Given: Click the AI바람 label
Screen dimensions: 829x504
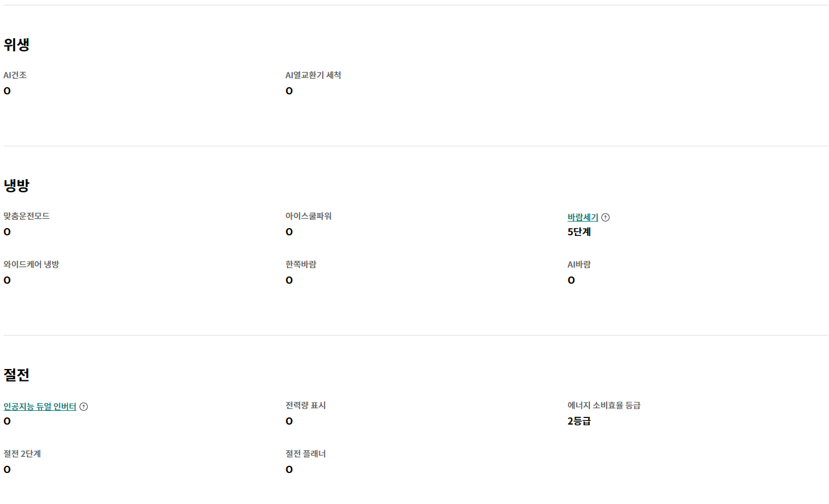Looking at the screenshot, I should (x=579, y=265).
